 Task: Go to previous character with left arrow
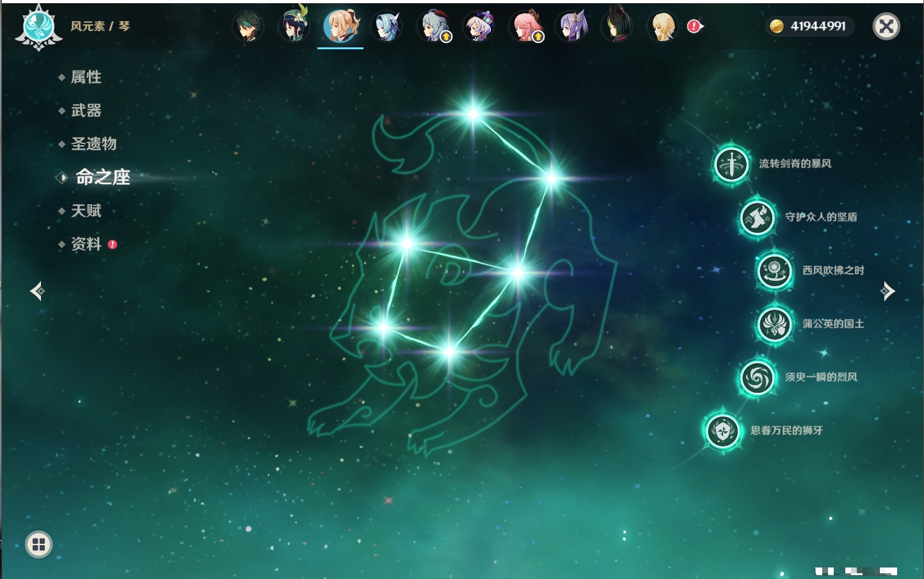(x=37, y=291)
